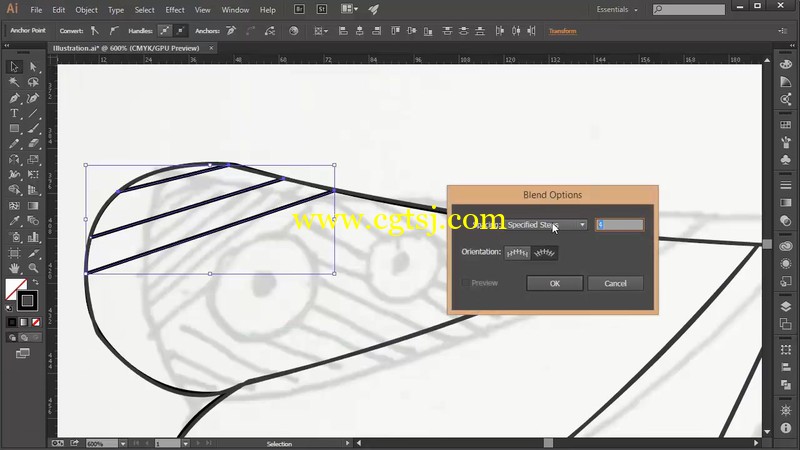
Task: Enable Align to Path orientation
Action: coord(544,253)
